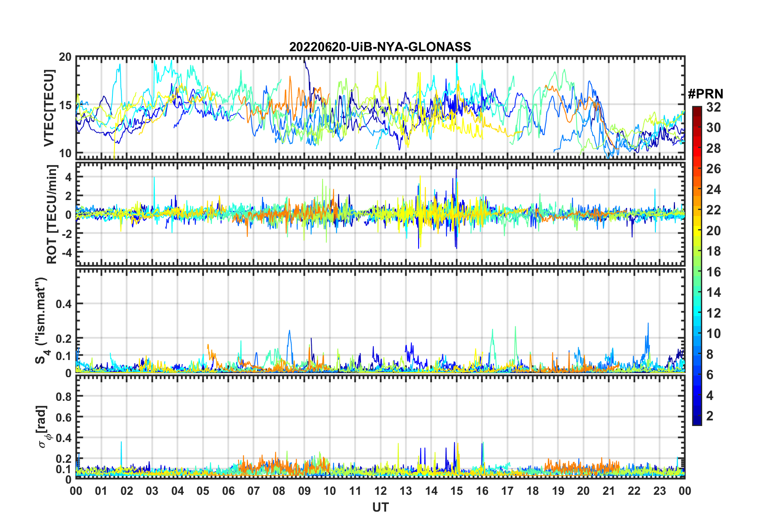Click x-axis tick label 12
The width and height of the screenshot is (761, 532).
380,491
